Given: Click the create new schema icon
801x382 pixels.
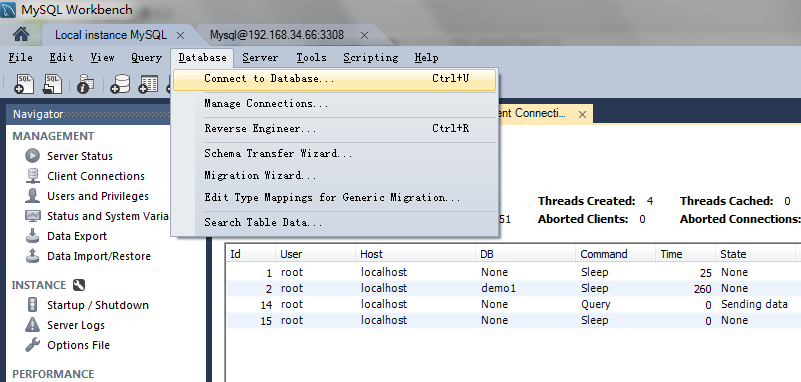Looking at the screenshot, I should click(121, 84).
